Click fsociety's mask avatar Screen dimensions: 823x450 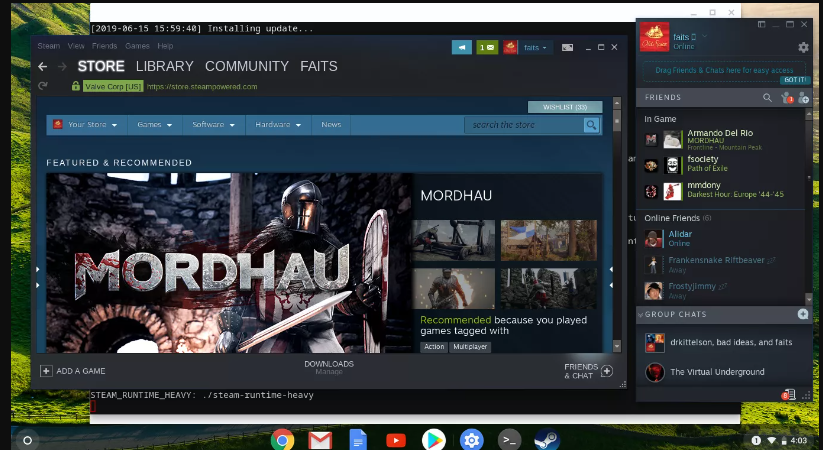click(672, 165)
